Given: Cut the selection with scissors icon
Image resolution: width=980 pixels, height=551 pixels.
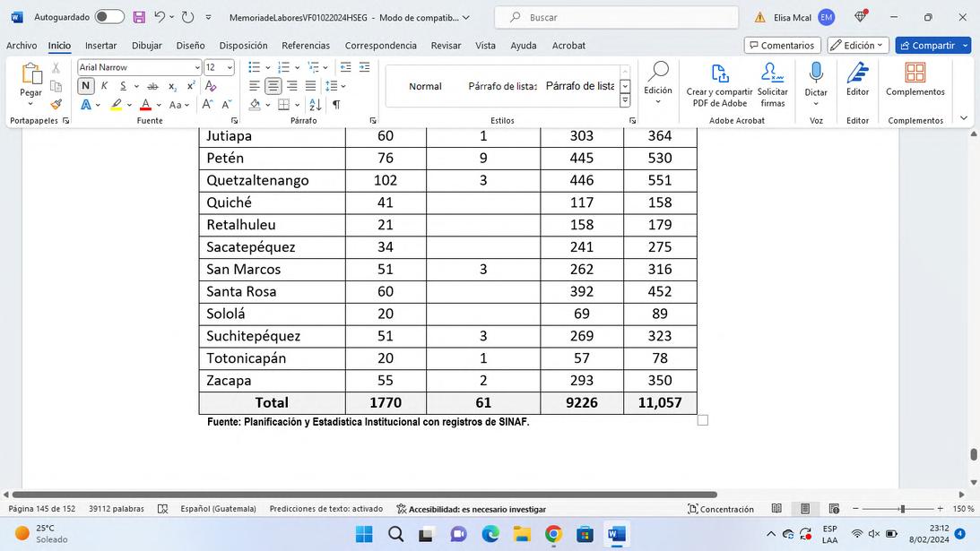Looking at the screenshot, I should 56,68.
